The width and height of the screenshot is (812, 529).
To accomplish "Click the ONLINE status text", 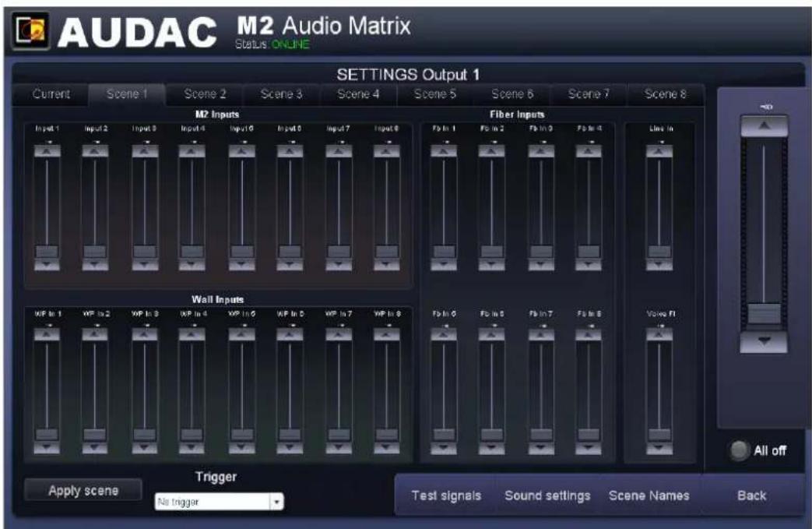I will point(290,44).
